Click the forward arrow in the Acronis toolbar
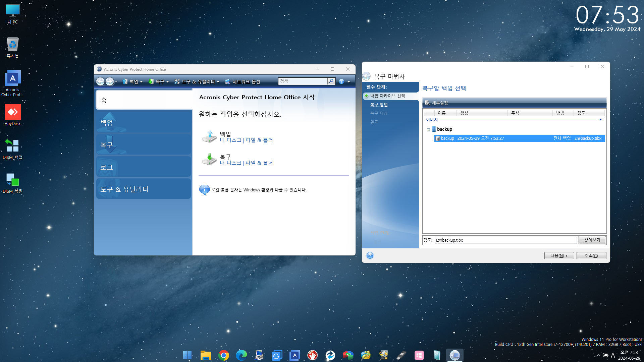Screen dimensions: 644x362 tap(110, 81)
